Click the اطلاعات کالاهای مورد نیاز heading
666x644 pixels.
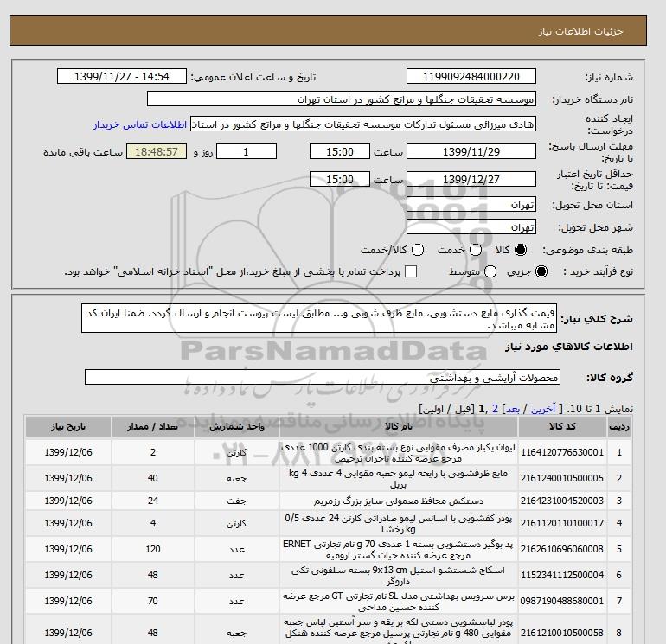(x=569, y=347)
